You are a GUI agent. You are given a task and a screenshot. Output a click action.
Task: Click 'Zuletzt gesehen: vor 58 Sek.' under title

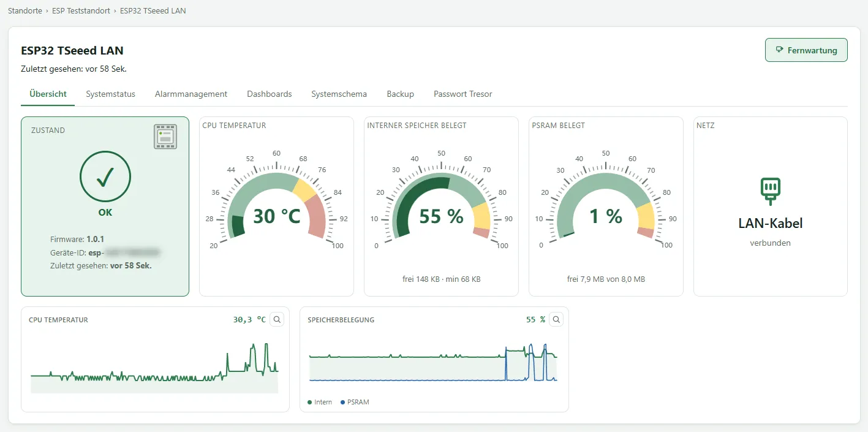74,69
